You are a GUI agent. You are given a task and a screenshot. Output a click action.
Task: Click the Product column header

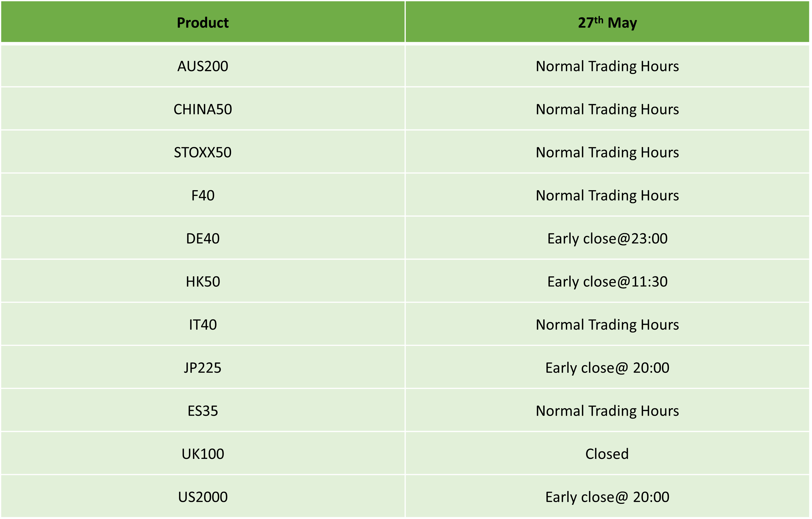[203, 22]
